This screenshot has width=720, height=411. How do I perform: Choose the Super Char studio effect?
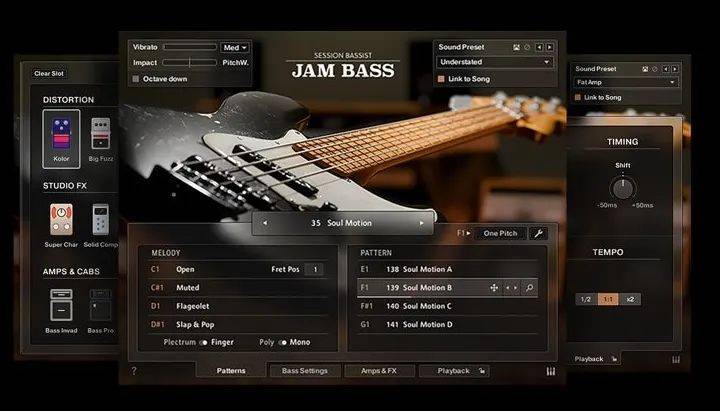(x=61, y=225)
